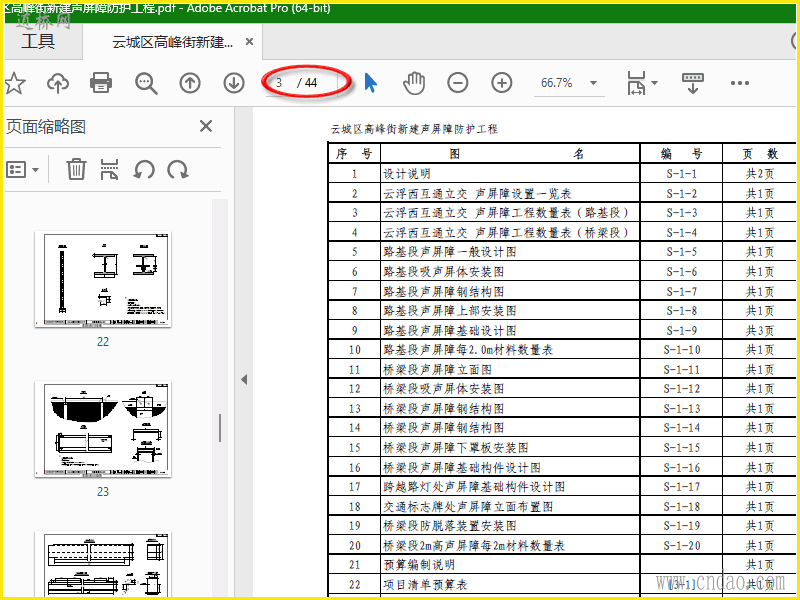Click row 桥梁段声屏障立面图

[562, 369]
